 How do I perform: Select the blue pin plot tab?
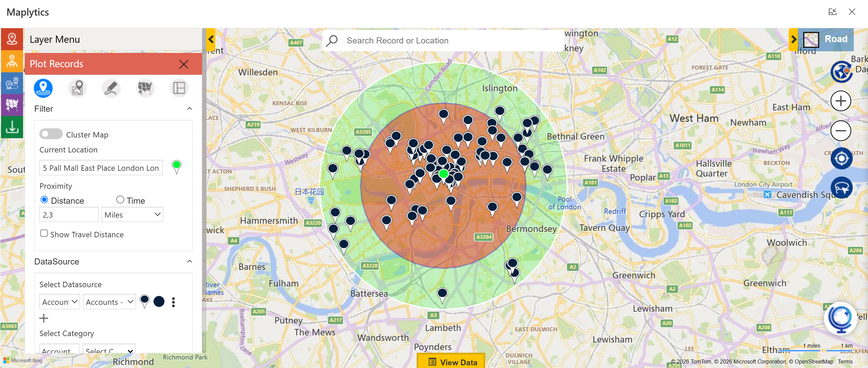tap(43, 88)
